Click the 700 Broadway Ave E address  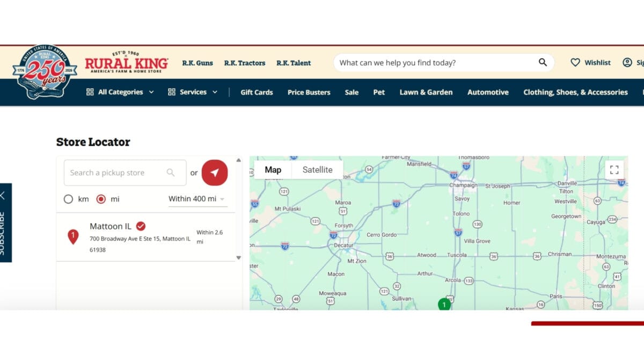(x=140, y=244)
